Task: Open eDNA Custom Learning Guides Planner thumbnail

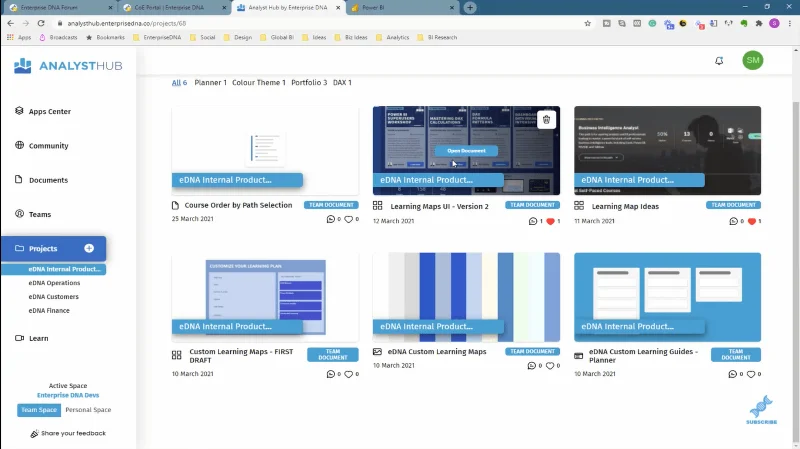Action: [x=667, y=297]
